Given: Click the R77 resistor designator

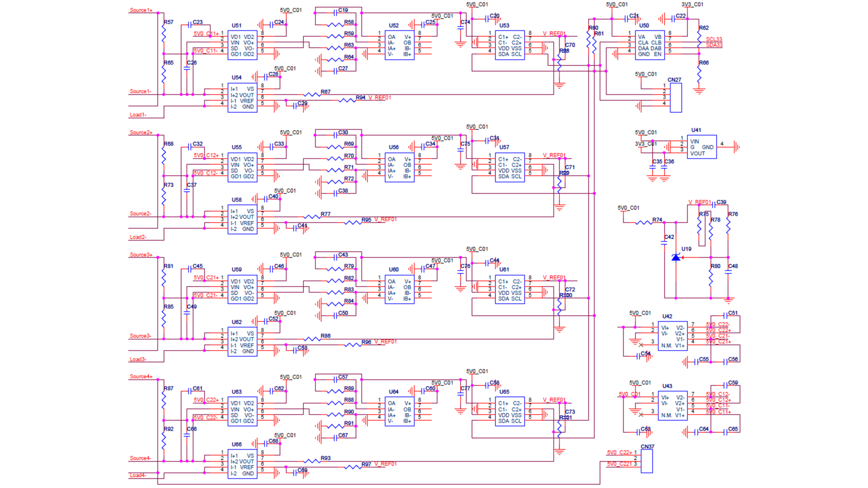Looking at the screenshot, I should tap(325, 214).
